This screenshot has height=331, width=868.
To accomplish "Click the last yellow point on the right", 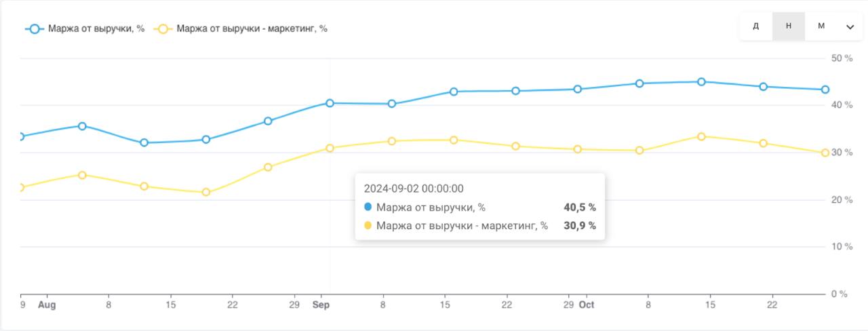I will (x=825, y=153).
